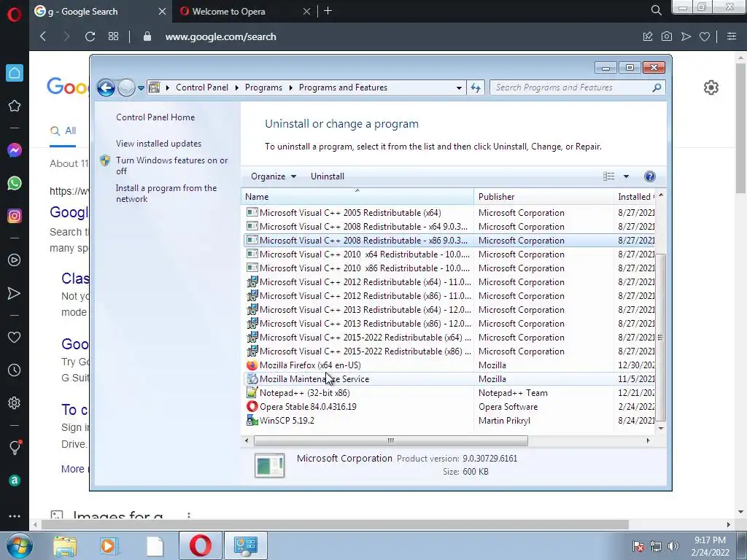The width and height of the screenshot is (747, 560).
Task: Sort list by Name column header
Action: click(357, 197)
